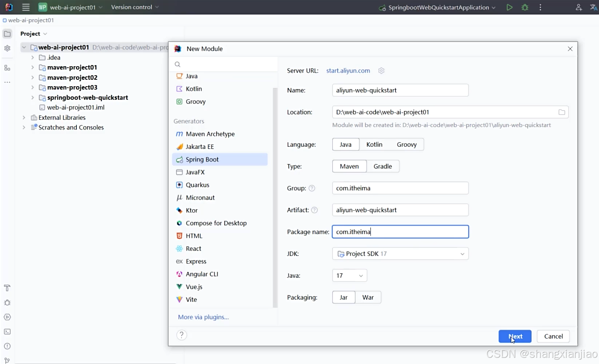
Task: Open the Git tool window icon
Action: [x=7, y=360]
